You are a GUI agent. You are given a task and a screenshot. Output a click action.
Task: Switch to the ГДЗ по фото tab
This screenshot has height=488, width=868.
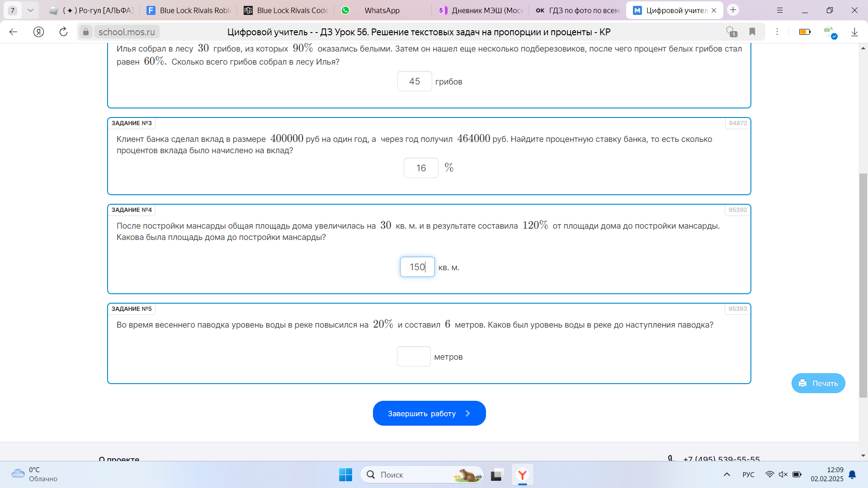pyautogui.click(x=578, y=10)
